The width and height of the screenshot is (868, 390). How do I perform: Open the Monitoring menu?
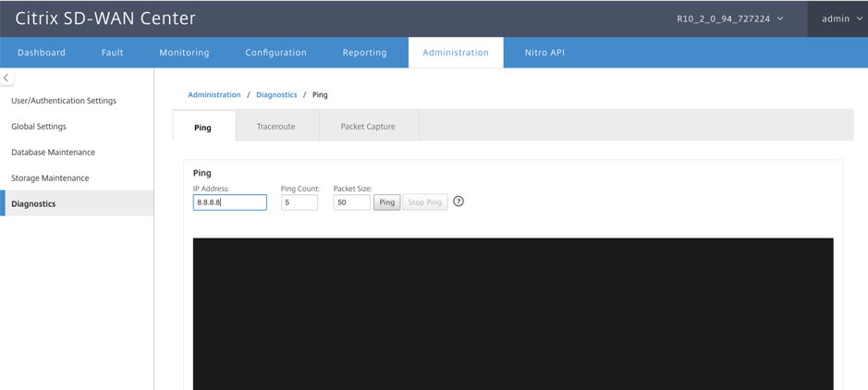click(184, 53)
